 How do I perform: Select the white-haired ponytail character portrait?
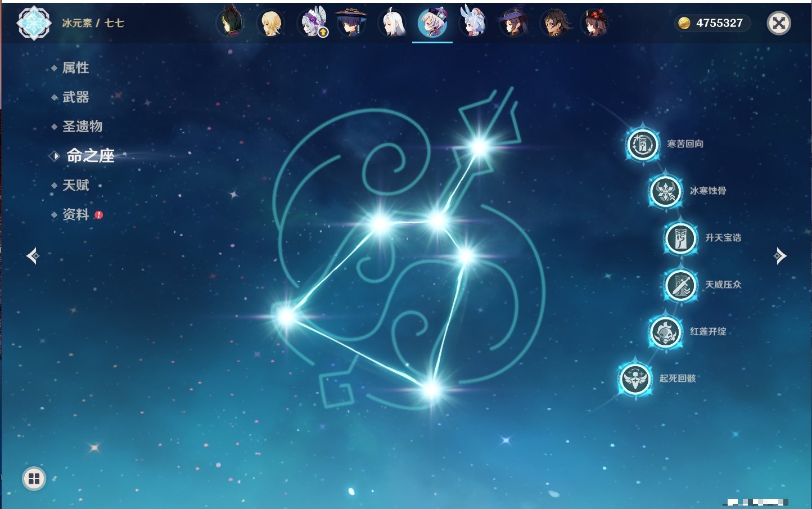coord(392,23)
